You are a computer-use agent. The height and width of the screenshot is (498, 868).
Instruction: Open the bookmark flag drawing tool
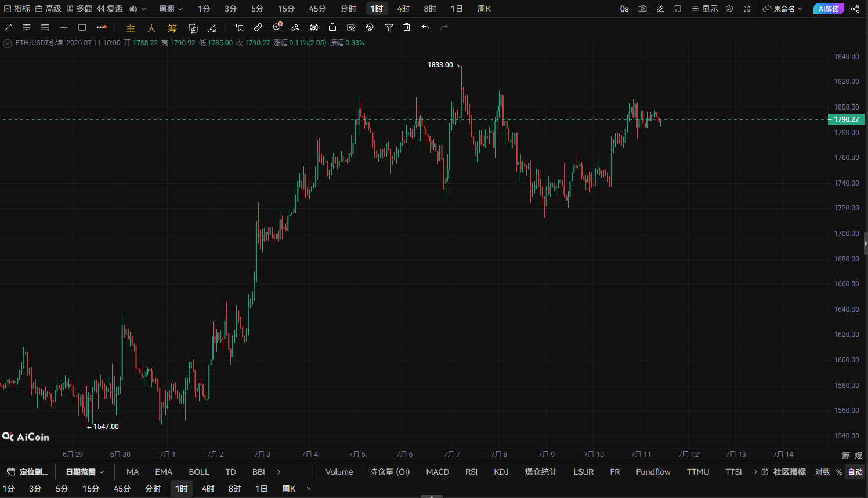pyautogui.click(x=240, y=27)
